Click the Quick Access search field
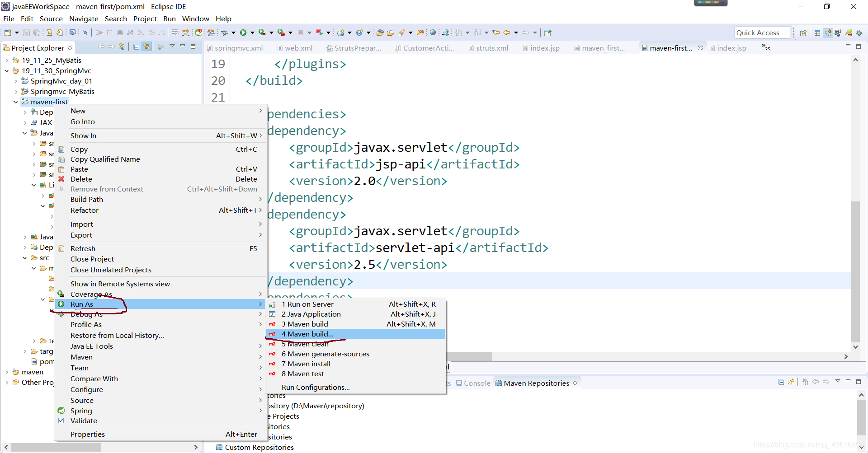This screenshot has width=868, height=453. [762, 33]
